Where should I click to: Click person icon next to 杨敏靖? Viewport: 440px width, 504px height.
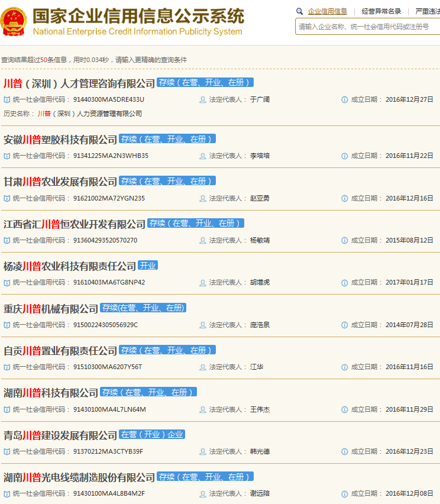[x=202, y=240]
